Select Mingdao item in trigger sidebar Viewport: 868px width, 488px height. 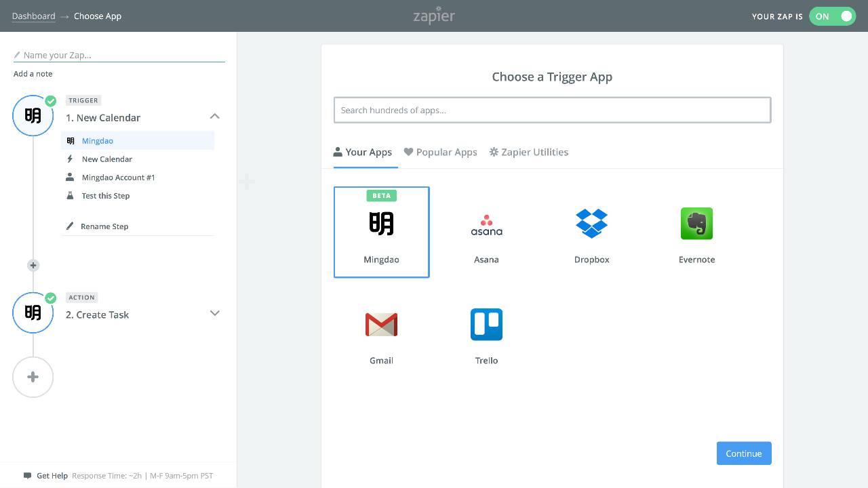coord(138,141)
